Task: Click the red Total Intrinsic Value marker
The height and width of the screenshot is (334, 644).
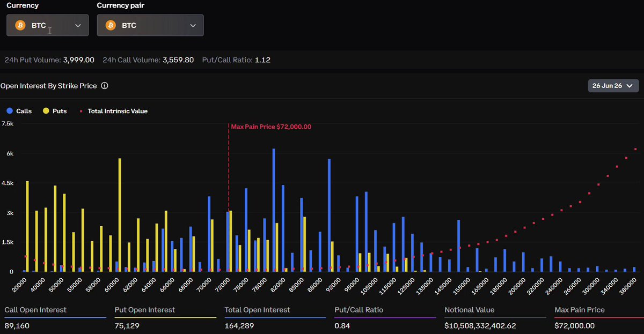Action: tap(81, 111)
